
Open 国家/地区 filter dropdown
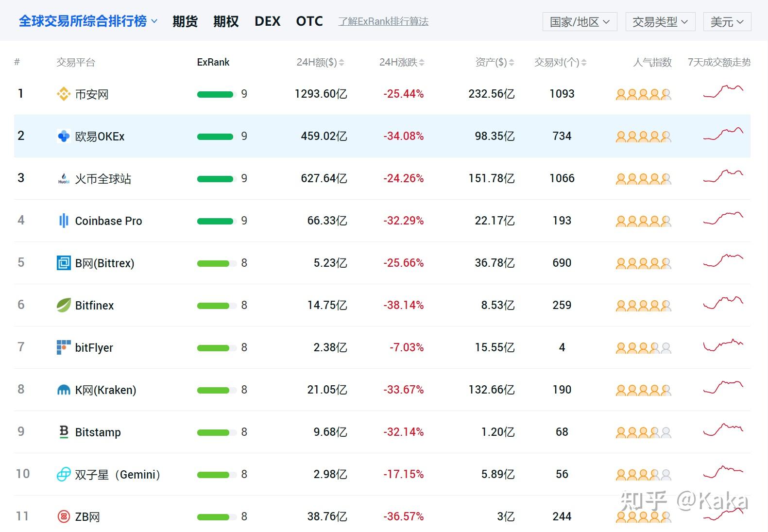point(580,22)
